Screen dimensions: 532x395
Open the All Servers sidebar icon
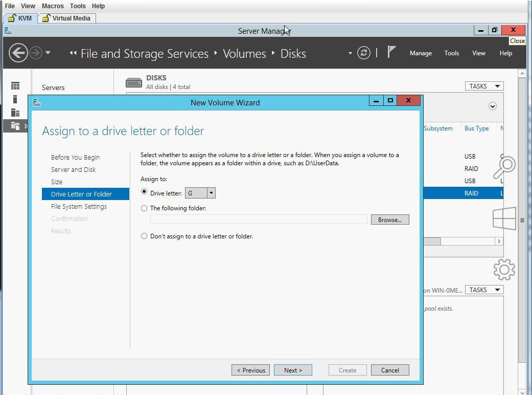click(x=15, y=113)
